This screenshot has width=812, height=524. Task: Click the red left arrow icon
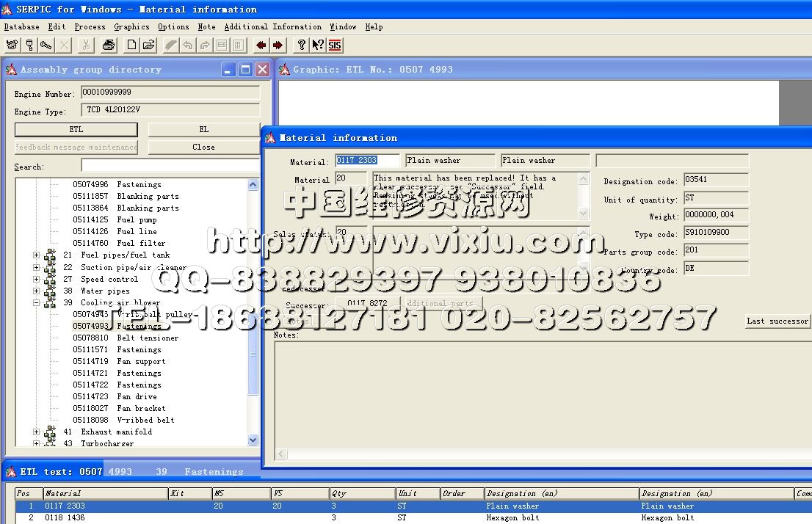click(x=261, y=45)
